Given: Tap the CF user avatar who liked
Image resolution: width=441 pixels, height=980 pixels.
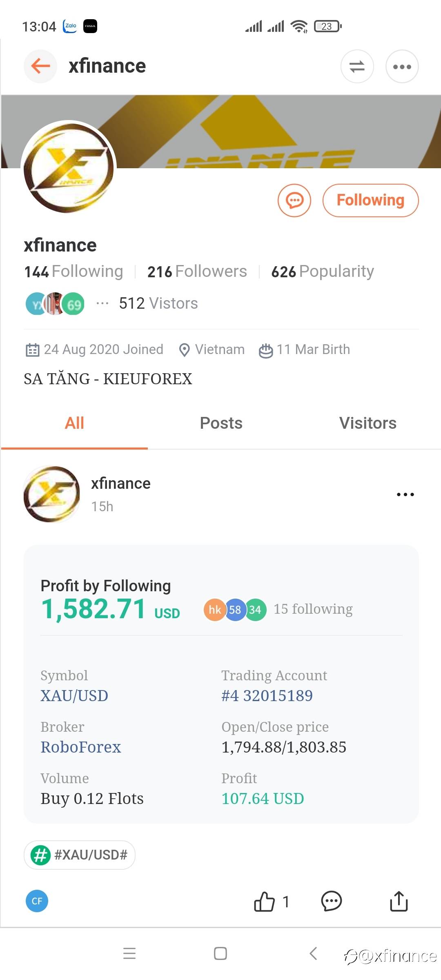Looking at the screenshot, I should point(37,901).
